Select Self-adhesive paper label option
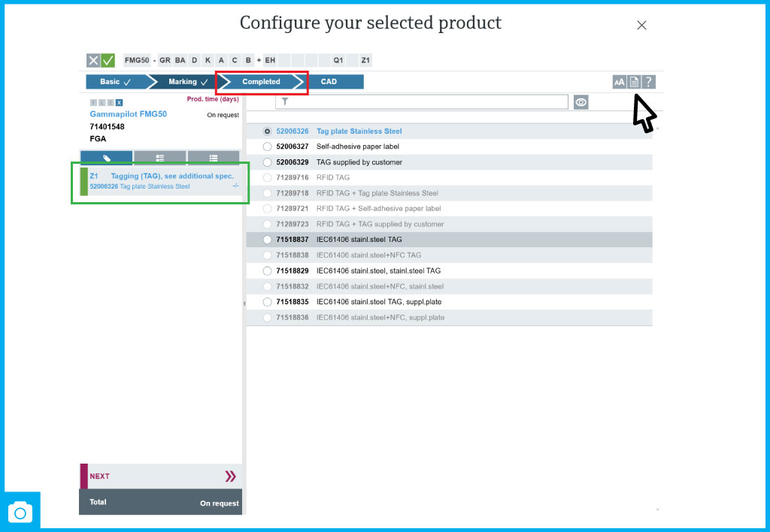 pyautogui.click(x=268, y=147)
